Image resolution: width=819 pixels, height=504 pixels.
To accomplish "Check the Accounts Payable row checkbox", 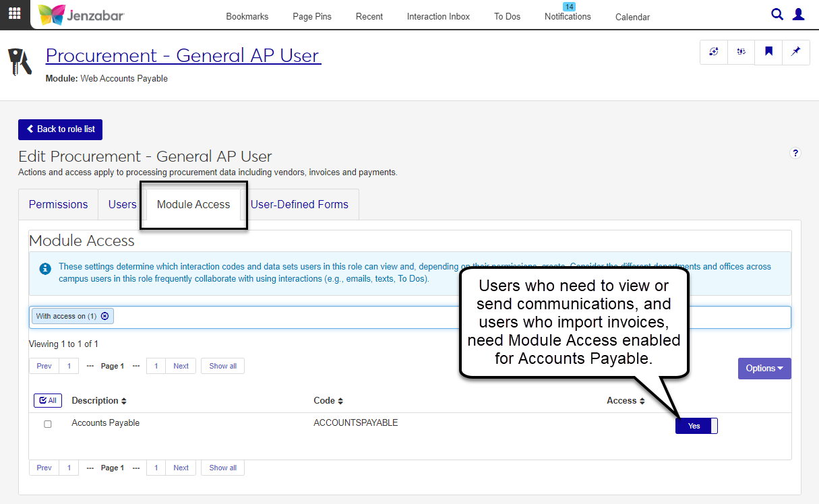I will coord(48,424).
